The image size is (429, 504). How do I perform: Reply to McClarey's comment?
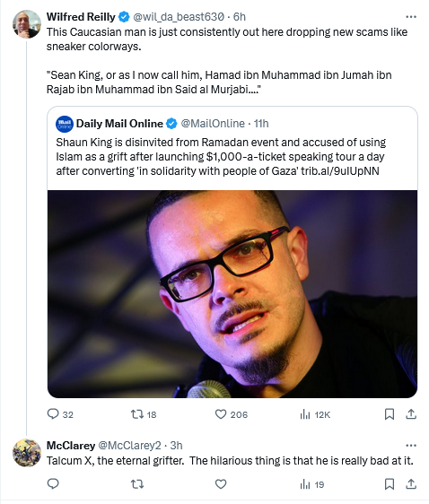tap(53, 484)
